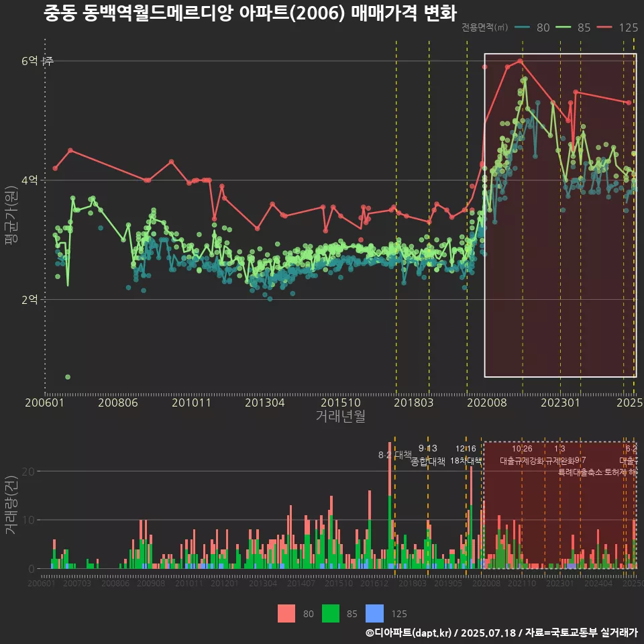644x644 pixels.
Task: Click the chart title 매매가격 변화
Action: pos(404,13)
